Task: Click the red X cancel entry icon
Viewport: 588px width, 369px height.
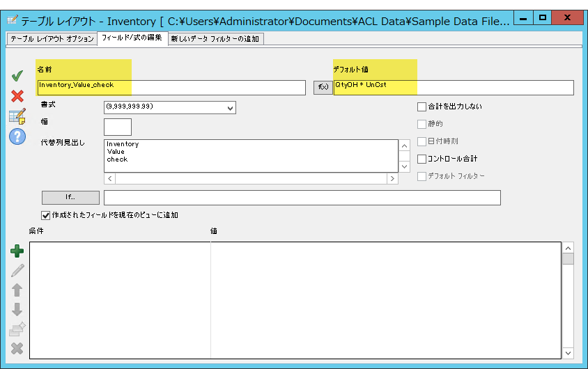Action: click(17, 96)
